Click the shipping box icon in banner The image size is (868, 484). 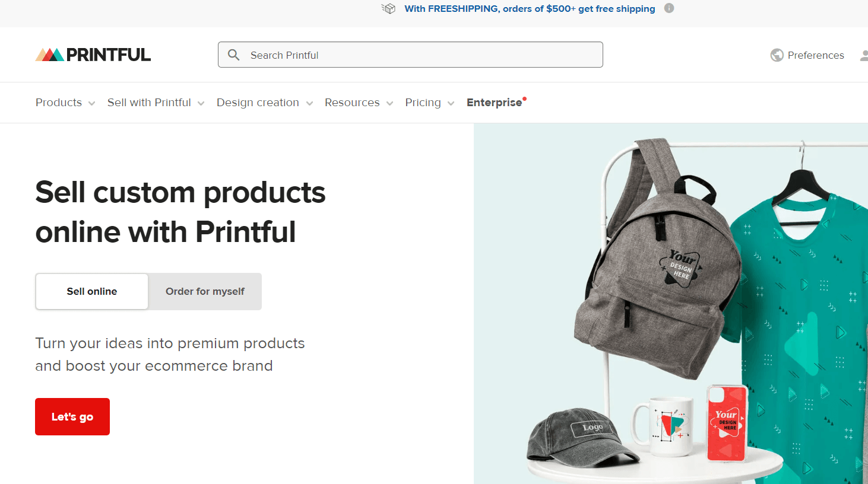(x=388, y=8)
